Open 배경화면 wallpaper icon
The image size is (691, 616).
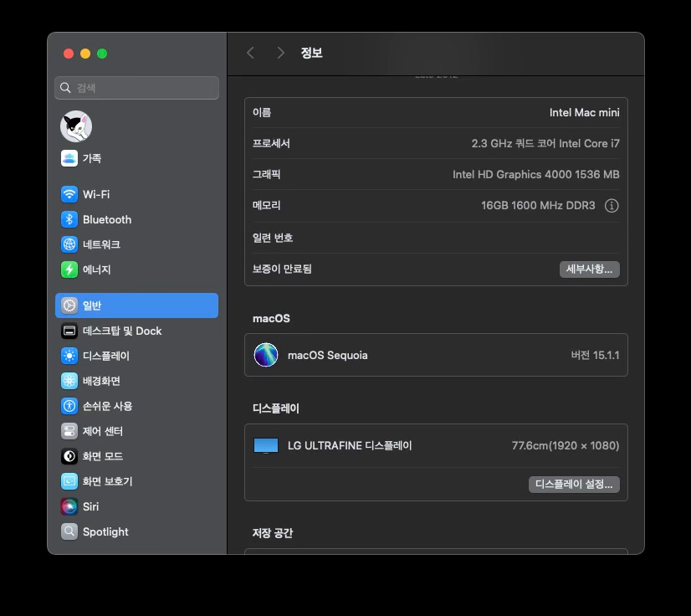coord(69,381)
